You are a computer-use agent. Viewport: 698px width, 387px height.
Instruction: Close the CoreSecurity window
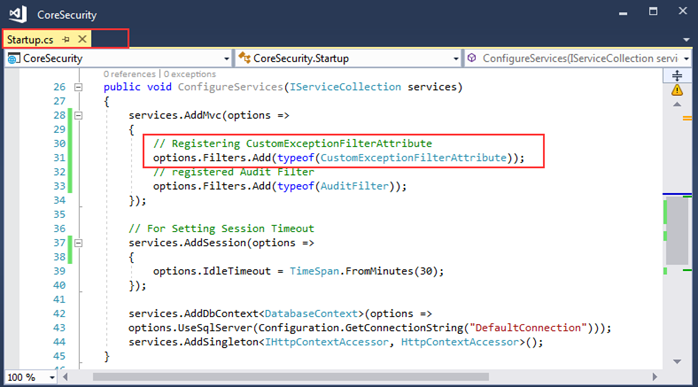coord(682,11)
